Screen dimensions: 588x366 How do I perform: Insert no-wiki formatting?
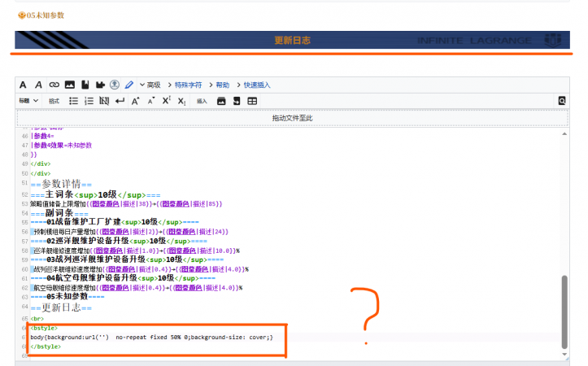(x=104, y=101)
